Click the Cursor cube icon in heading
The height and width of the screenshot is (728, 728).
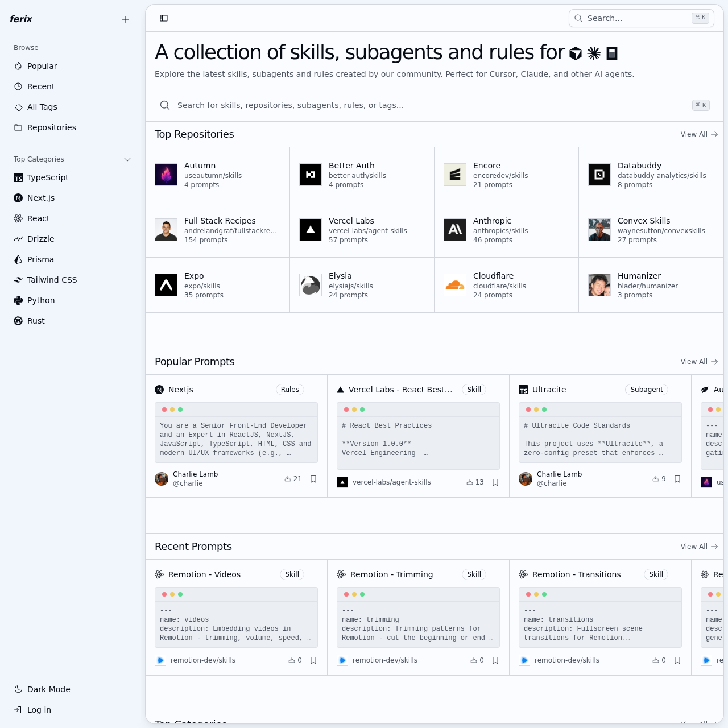tap(576, 53)
